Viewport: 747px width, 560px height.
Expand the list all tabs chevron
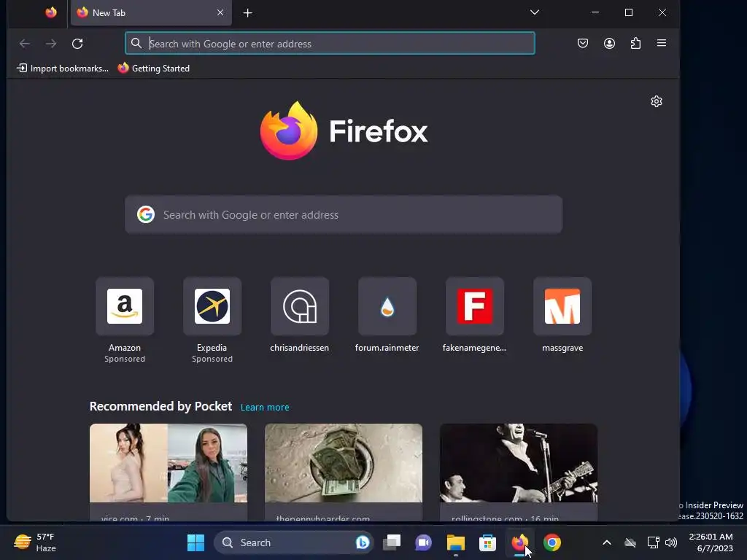pyautogui.click(x=535, y=12)
